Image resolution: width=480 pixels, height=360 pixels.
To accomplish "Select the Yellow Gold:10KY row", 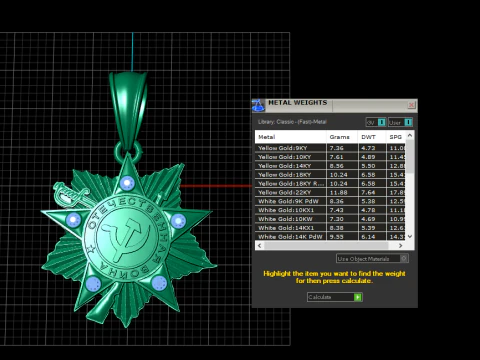I will [331, 157].
